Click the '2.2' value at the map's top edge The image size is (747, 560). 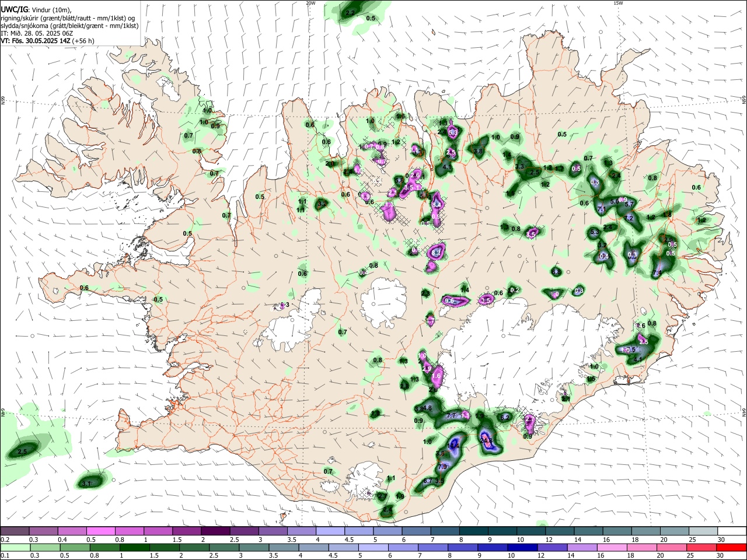(350, 12)
